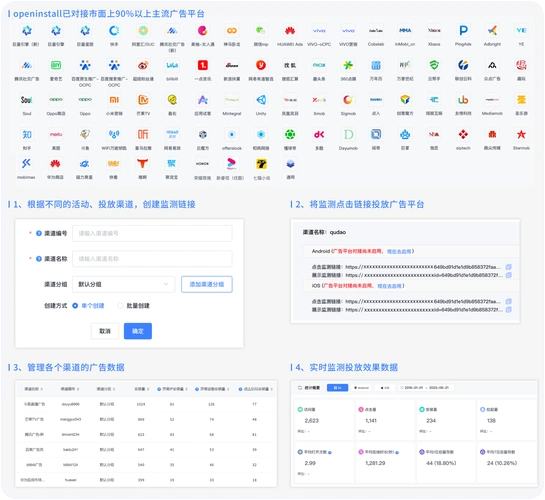
Task: Select the Sigmob platform icon
Action: (348, 100)
